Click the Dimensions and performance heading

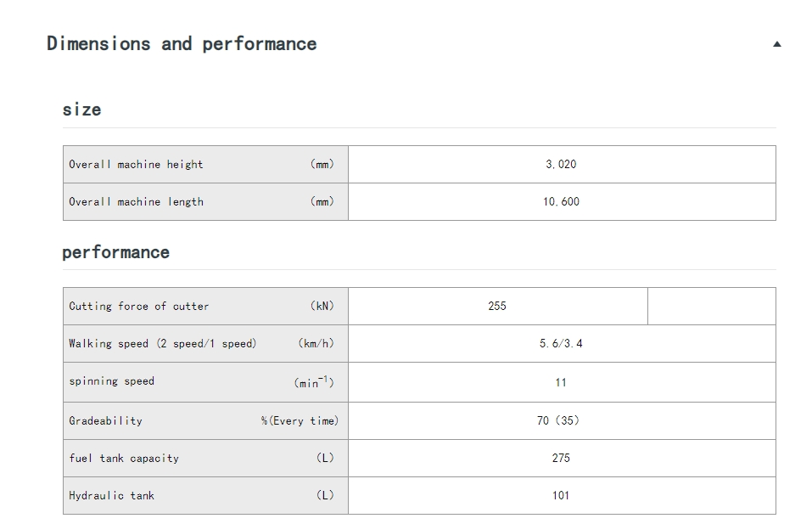(182, 44)
